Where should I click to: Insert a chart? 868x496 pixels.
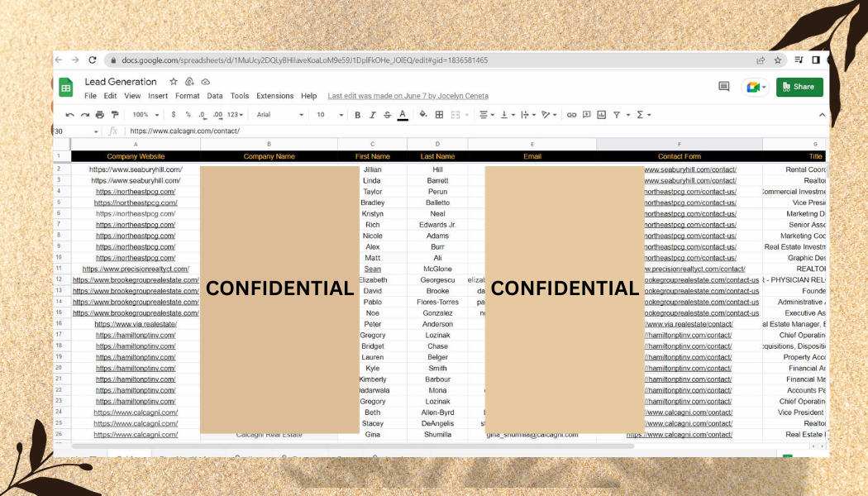601,115
